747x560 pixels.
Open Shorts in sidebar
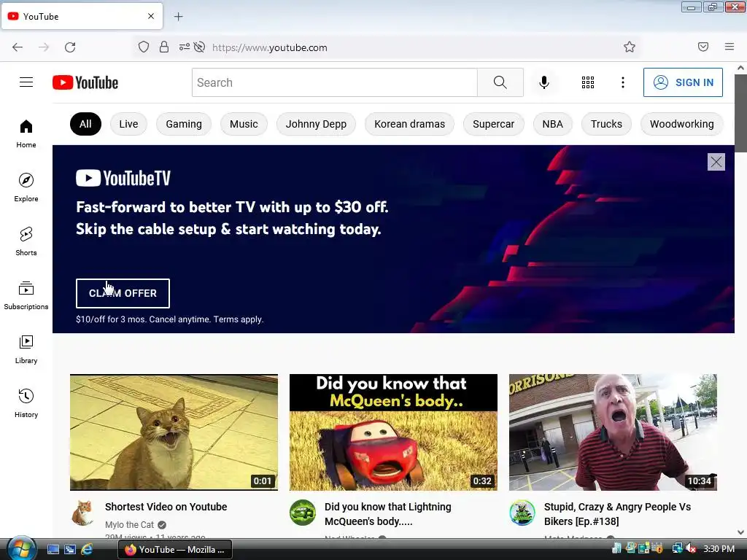click(x=26, y=241)
